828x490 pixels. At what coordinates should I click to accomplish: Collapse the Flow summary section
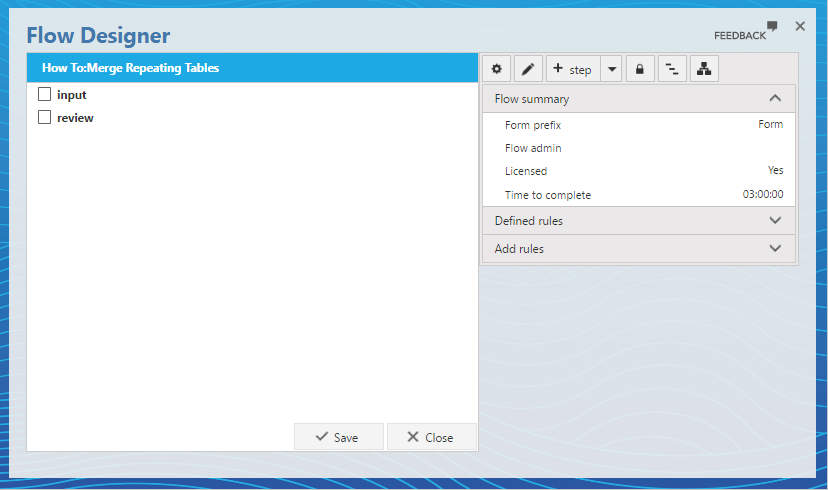coord(639,99)
